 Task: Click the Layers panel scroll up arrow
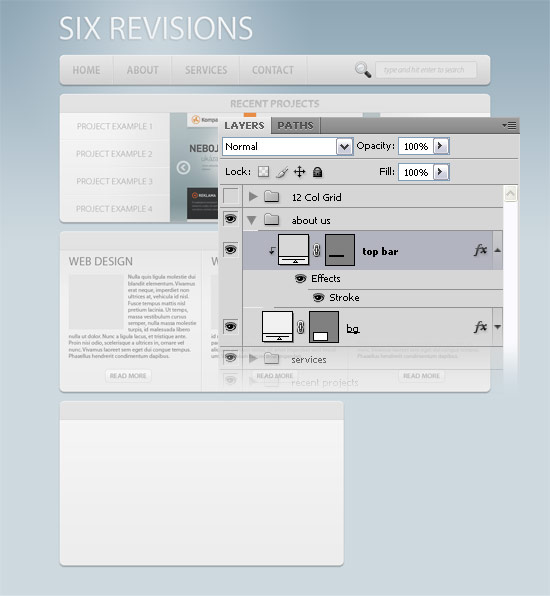click(x=510, y=193)
